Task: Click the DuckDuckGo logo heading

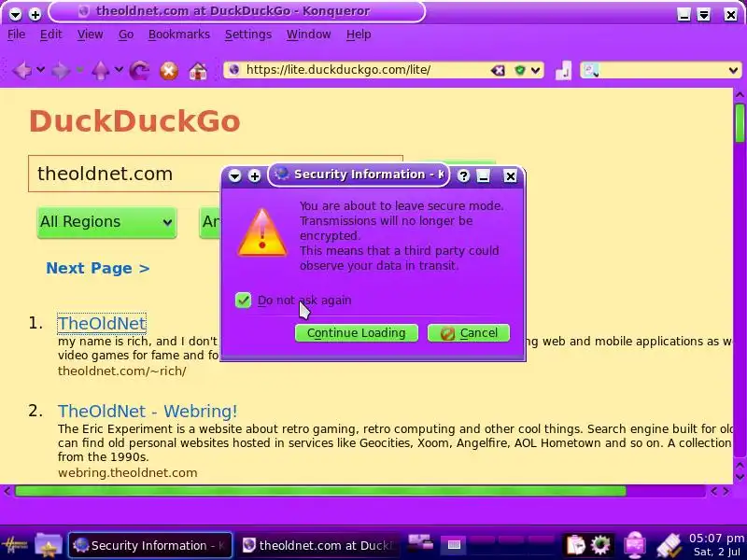Action: pos(134,121)
